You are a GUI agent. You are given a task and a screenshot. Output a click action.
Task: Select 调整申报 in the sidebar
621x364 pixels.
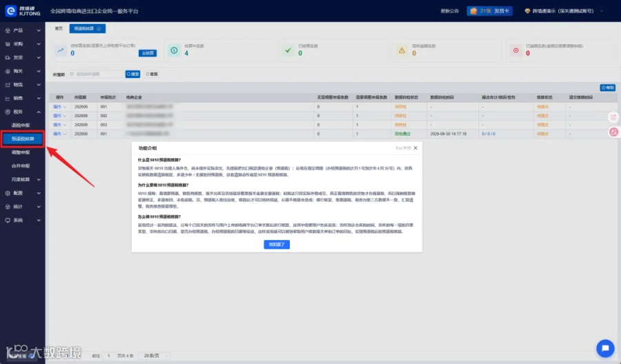click(21, 152)
